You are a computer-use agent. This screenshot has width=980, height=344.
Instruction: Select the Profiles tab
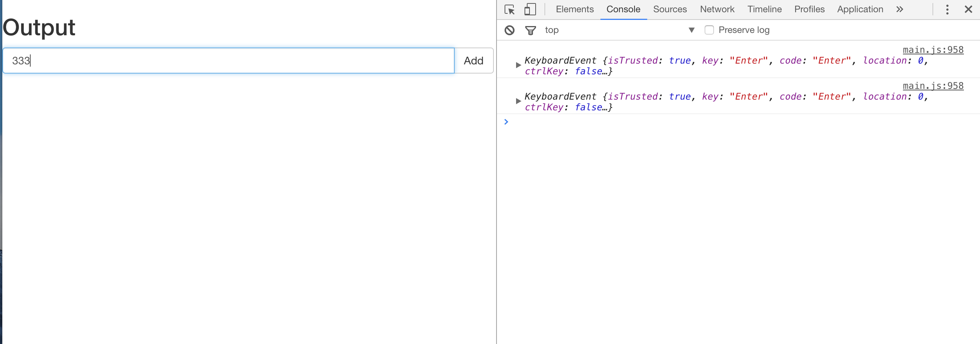(x=809, y=10)
